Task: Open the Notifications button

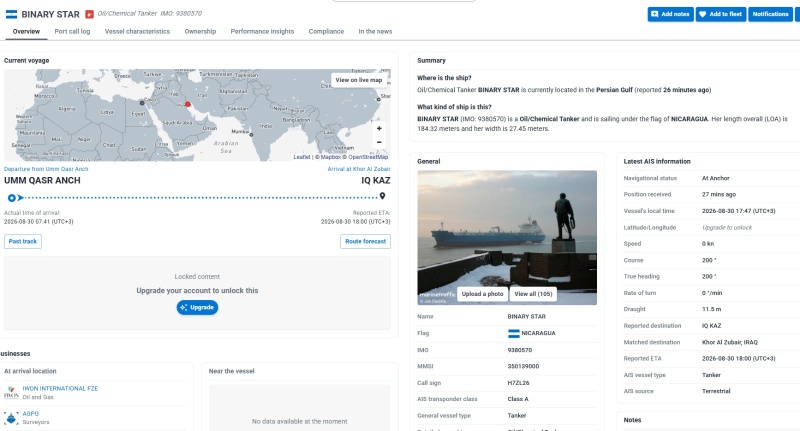Action: click(770, 14)
